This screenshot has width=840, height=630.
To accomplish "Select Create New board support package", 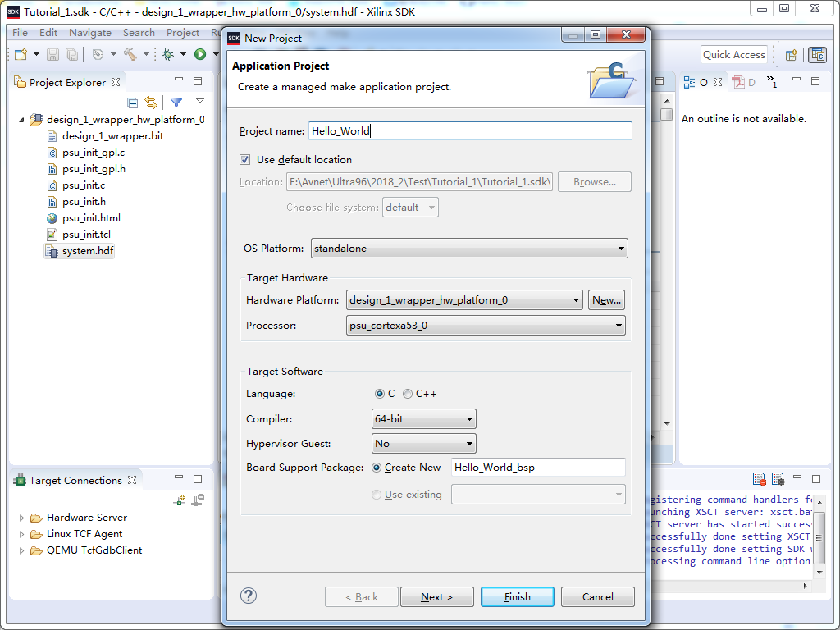I will (377, 468).
